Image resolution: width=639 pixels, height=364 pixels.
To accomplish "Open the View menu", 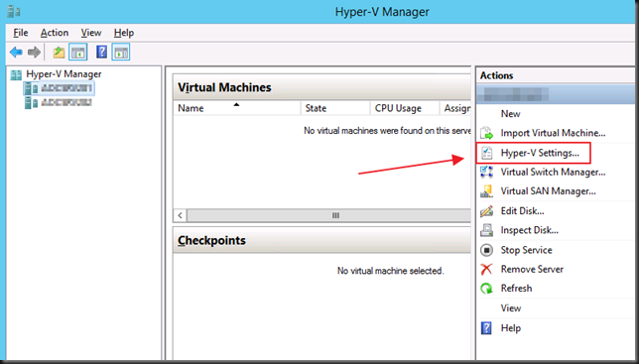I will pos(91,33).
